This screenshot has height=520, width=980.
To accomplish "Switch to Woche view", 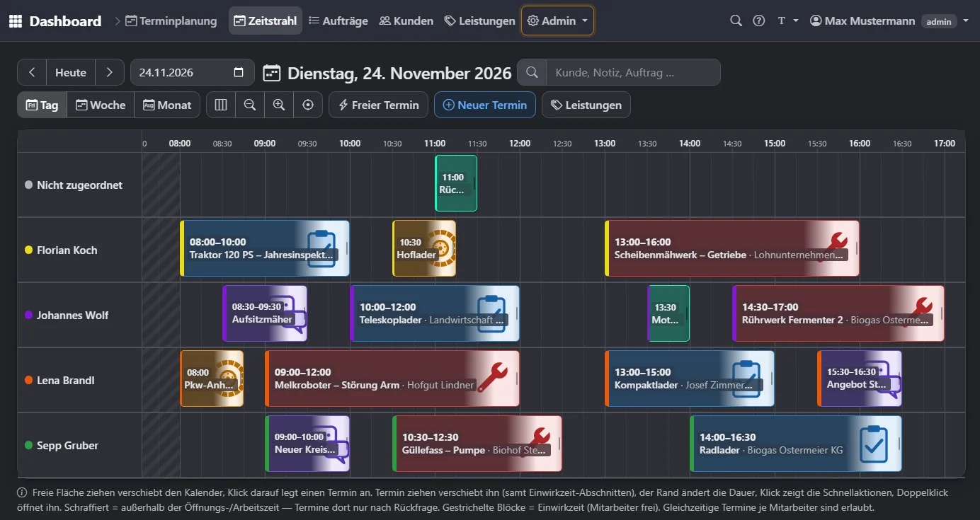I will click(101, 105).
